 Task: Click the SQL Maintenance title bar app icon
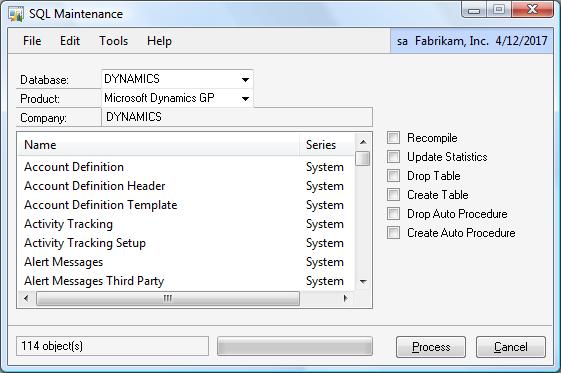point(16,14)
